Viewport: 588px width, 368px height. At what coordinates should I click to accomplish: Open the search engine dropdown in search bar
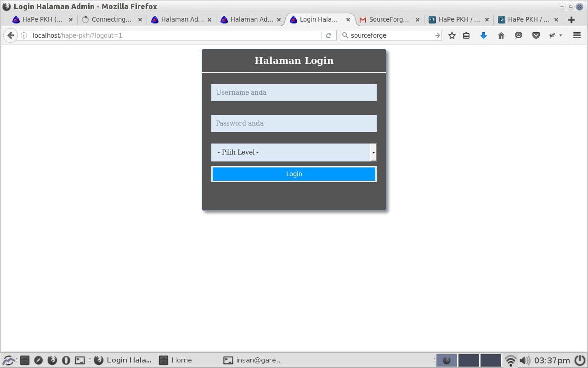(345, 35)
